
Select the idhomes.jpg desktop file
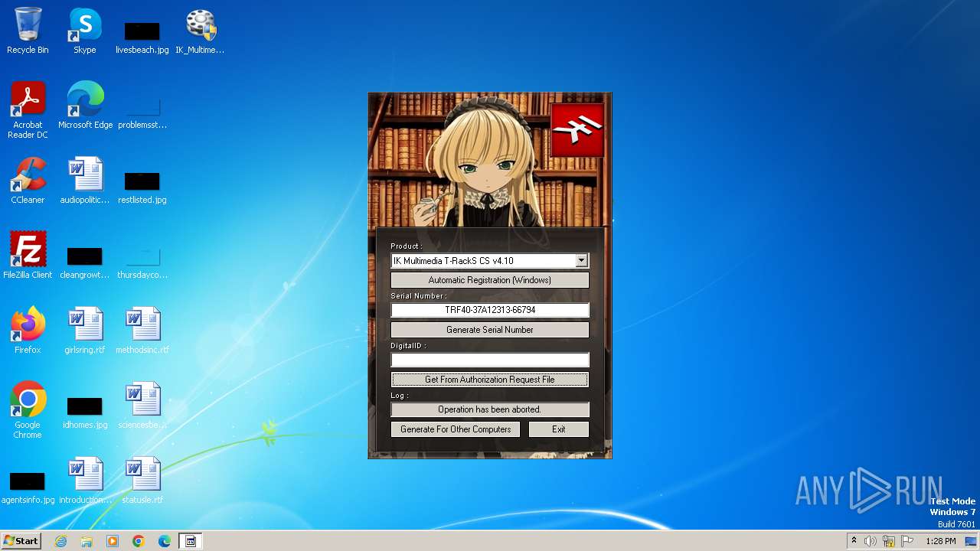pos(85,413)
